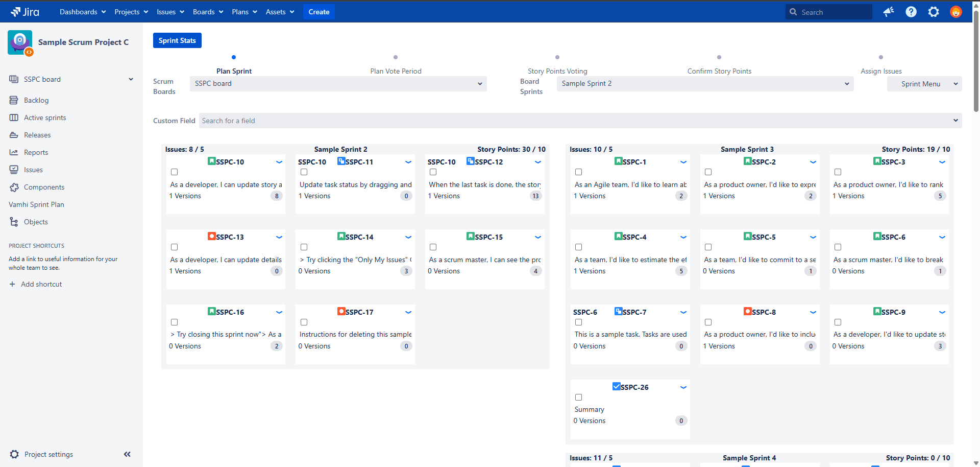This screenshot has height=467, width=980.
Task: Open the user profile avatar
Action: pyautogui.click(x=956, y=12)
